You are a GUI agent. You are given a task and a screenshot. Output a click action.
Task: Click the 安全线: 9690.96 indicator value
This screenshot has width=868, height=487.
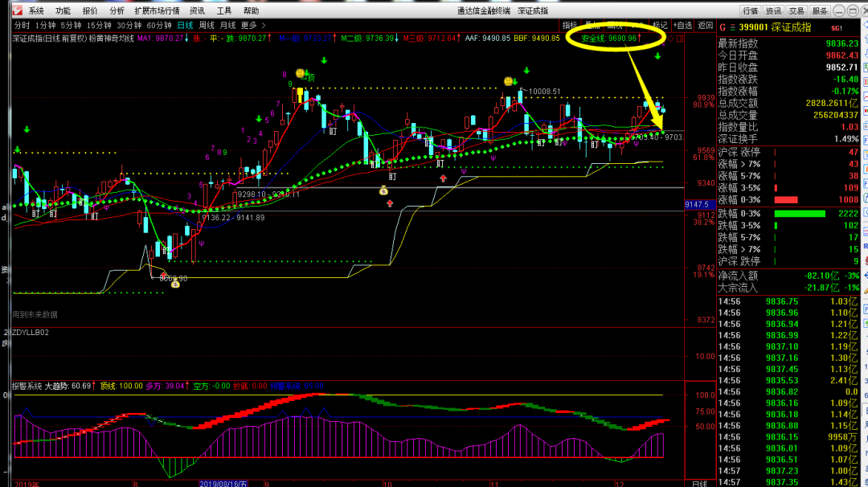tap(611, 39)
